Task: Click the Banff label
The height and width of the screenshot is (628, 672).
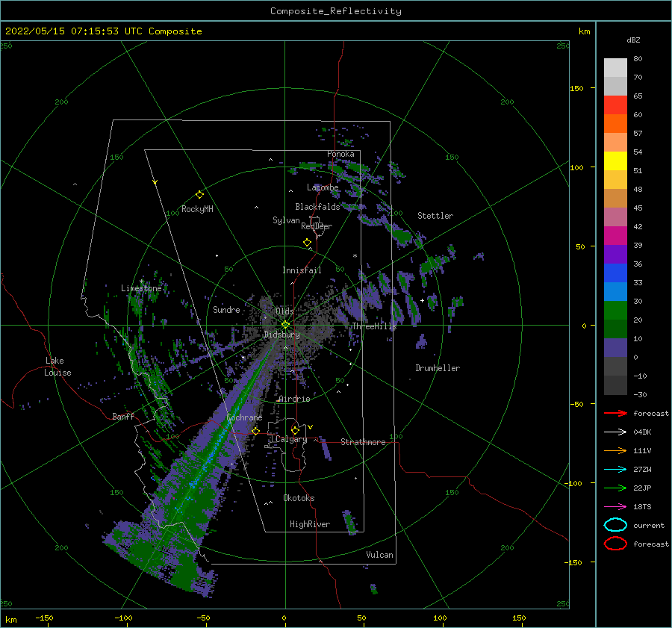Action: [x=123, y=416]
